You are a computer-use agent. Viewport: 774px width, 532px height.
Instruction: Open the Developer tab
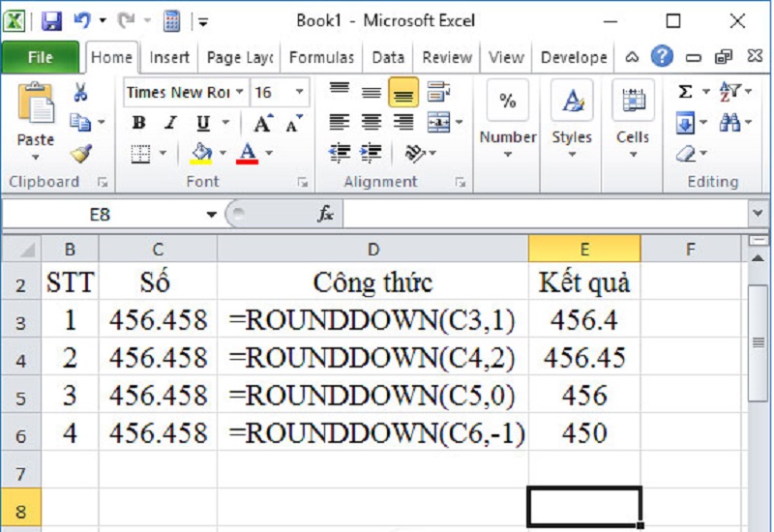pyautogui.click(x=574, y=58)
